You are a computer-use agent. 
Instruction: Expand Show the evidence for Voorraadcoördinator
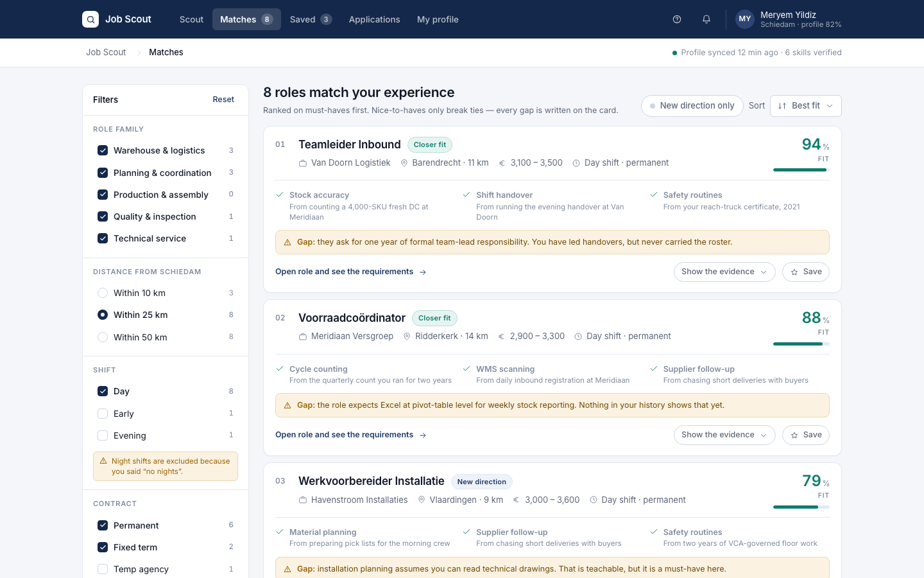click(x=724, y=435)
